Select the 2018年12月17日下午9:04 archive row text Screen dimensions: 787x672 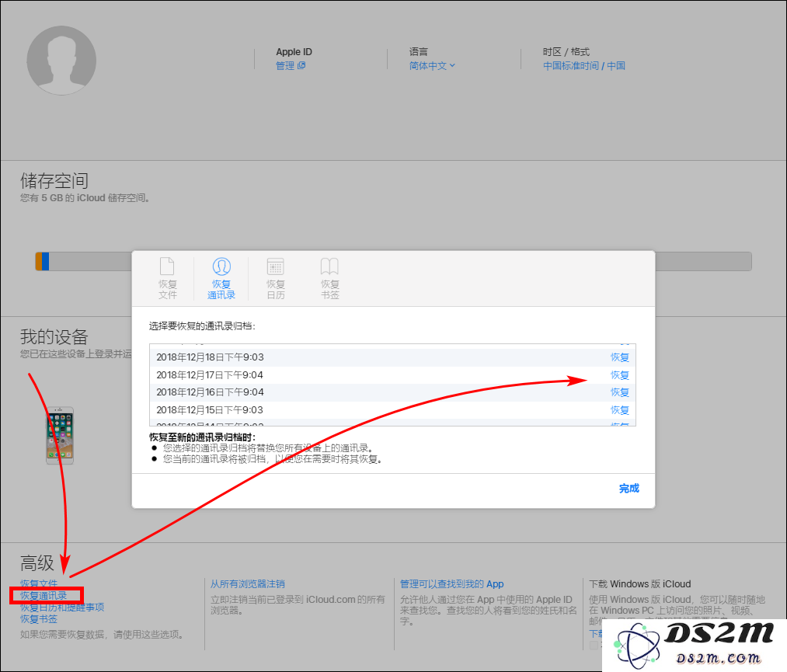210,375
